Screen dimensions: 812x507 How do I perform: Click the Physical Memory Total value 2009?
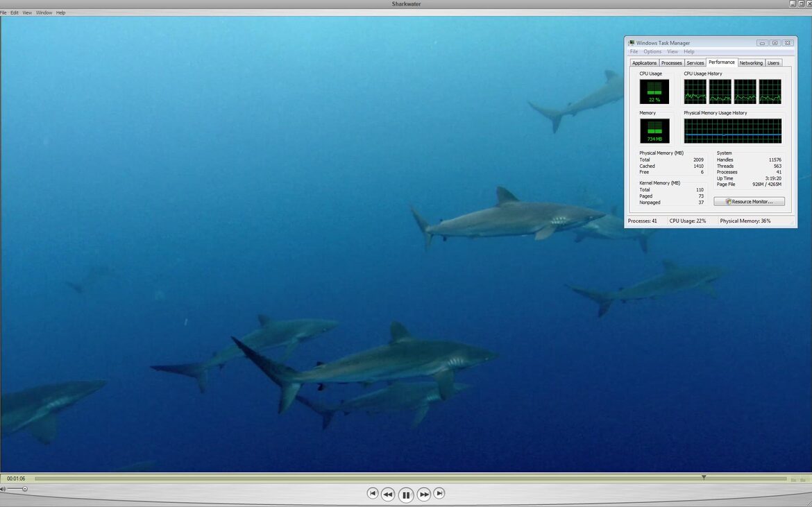[699, 160]
